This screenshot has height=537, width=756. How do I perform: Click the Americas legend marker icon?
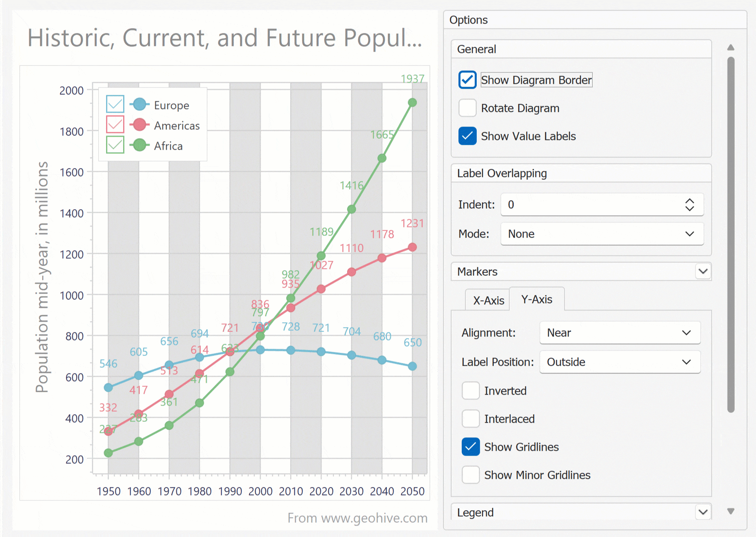[139, 125]
